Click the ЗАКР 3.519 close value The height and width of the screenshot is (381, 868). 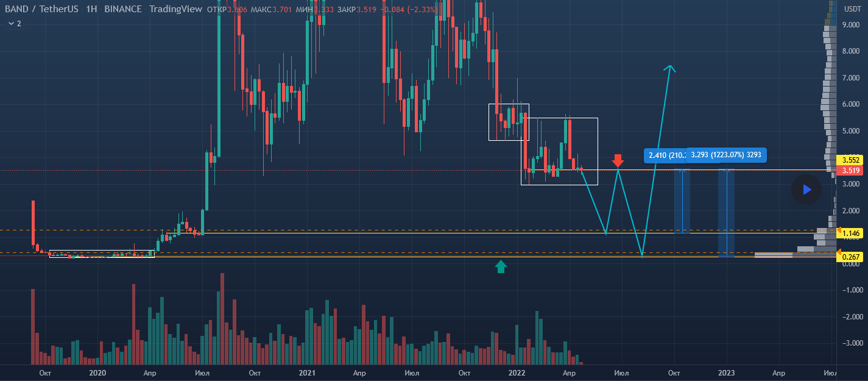pyautogui.click(x=356, y=9)
